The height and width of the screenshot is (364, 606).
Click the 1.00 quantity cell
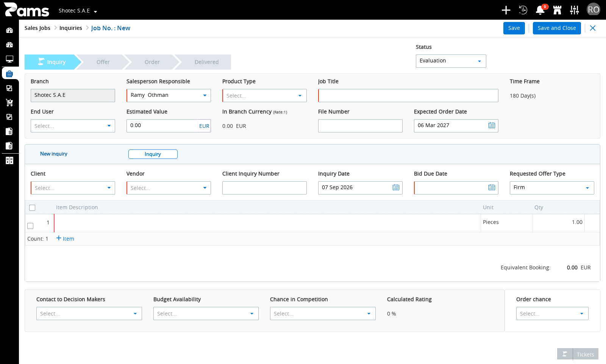tap(559, 223)
